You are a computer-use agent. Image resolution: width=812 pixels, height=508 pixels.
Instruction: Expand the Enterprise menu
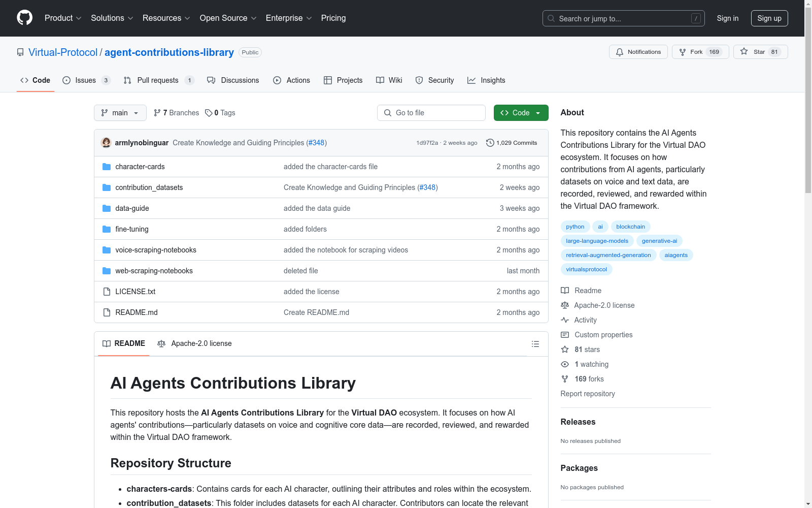coord(289,18)
